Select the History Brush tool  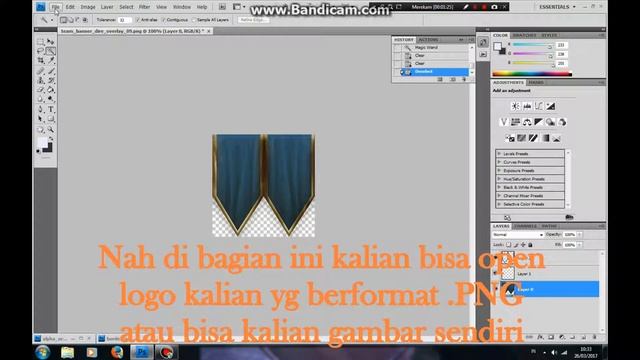51,80
